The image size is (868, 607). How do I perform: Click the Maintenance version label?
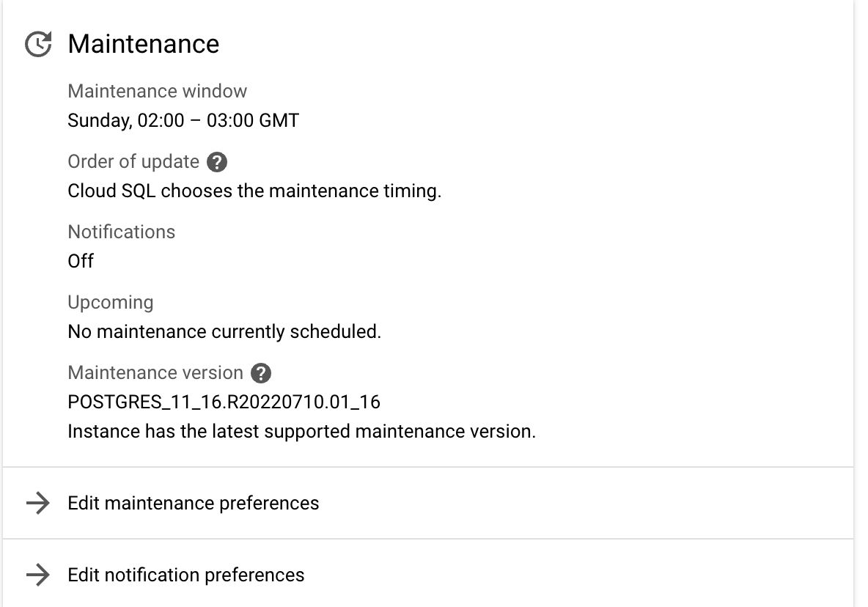coord(155,373)
